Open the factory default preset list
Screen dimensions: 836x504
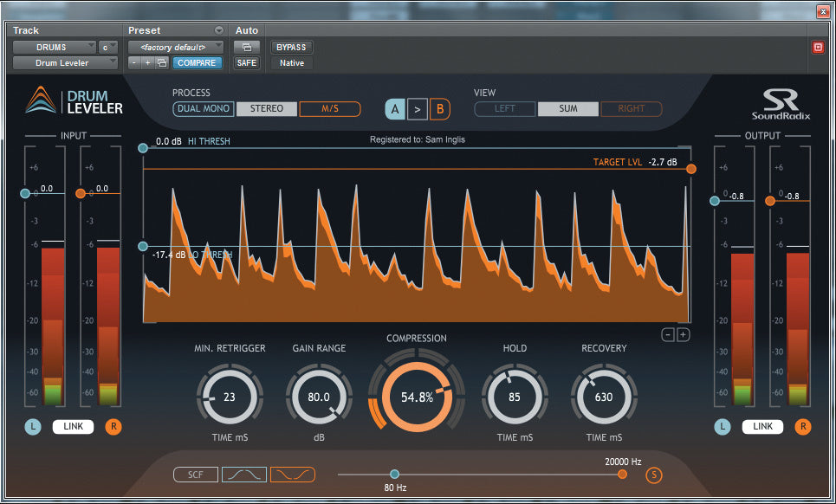(175, 48)
